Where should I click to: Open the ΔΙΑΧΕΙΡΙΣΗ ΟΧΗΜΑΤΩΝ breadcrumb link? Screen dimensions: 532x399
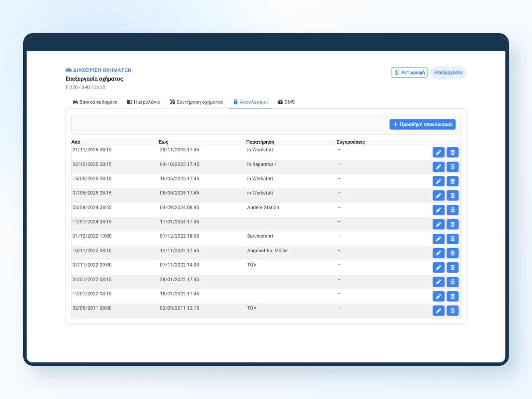[98, 70]
